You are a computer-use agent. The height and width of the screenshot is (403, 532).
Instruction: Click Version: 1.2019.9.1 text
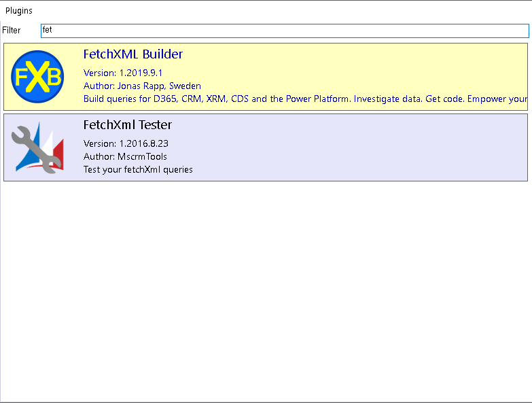coord(123,73)
